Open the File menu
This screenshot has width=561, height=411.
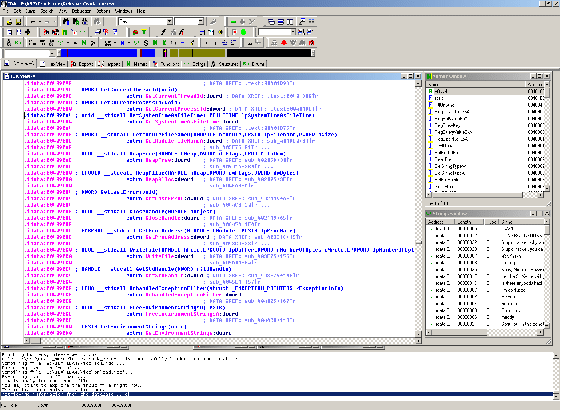tap(6, 11)
